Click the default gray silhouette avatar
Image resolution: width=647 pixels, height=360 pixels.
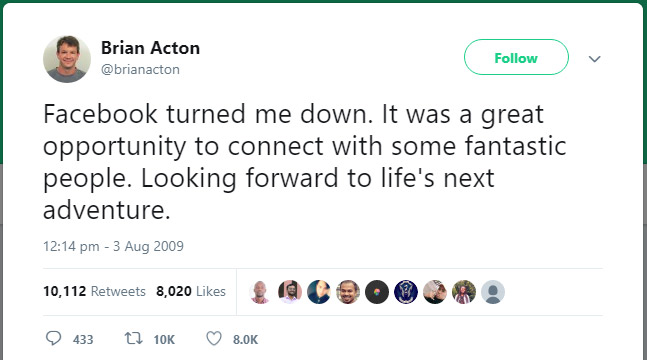pos(493,292)
